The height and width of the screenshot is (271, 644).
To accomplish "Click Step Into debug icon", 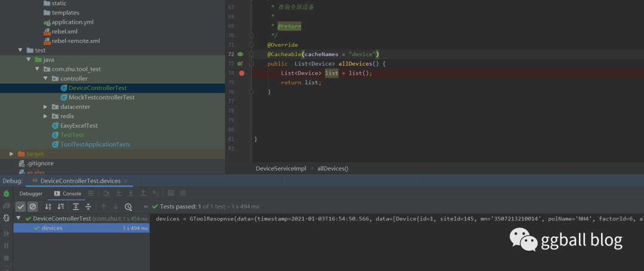I will pyautogui.click(x=119, y=193).
